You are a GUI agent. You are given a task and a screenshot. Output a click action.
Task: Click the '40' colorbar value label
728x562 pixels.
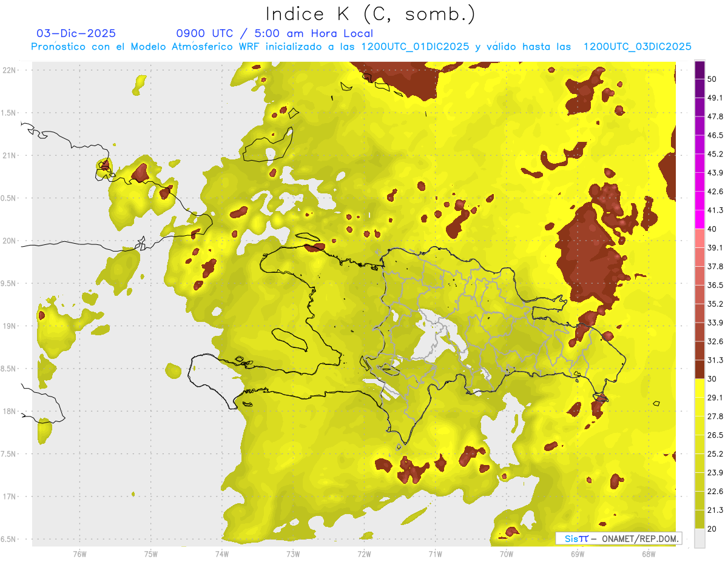[x=712, y=229]
